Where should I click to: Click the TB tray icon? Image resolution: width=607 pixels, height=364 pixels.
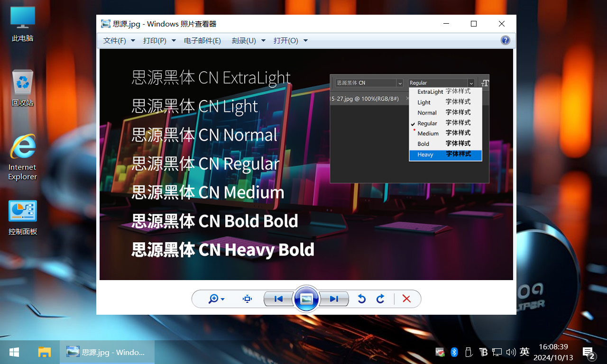click(x=483, y=352)
